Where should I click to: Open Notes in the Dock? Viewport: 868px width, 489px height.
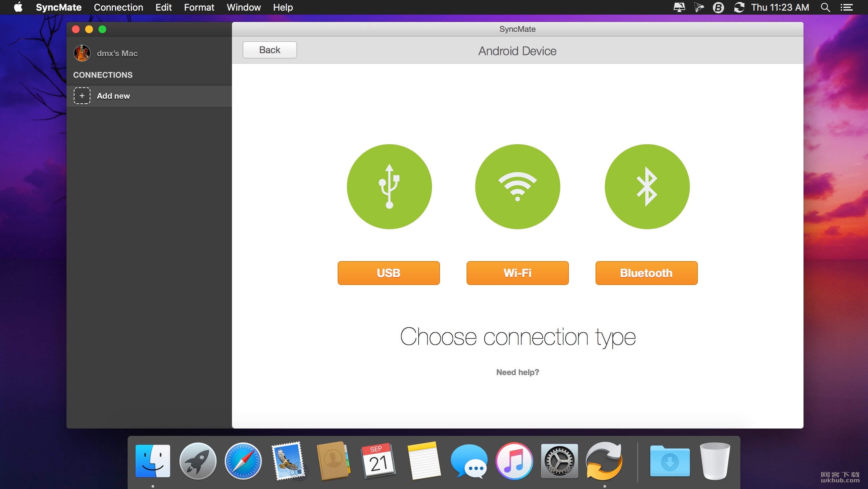pyautogui.click(x=424, y=461)
